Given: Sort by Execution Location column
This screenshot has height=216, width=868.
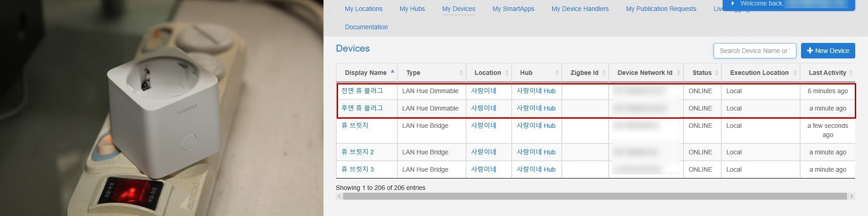Looking at the screenshot, I should tap(760, 73).
